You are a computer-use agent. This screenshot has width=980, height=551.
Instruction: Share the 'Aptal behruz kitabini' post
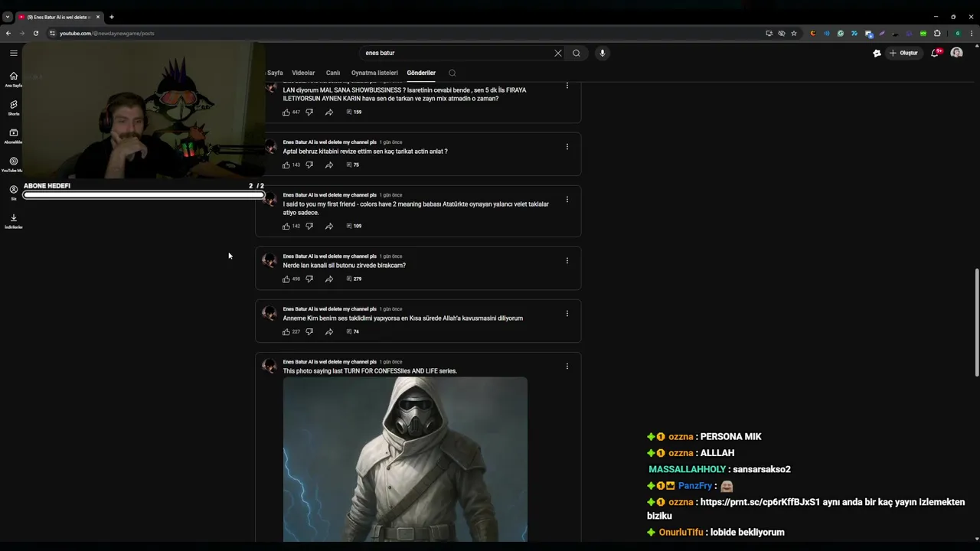coord(329,165)
